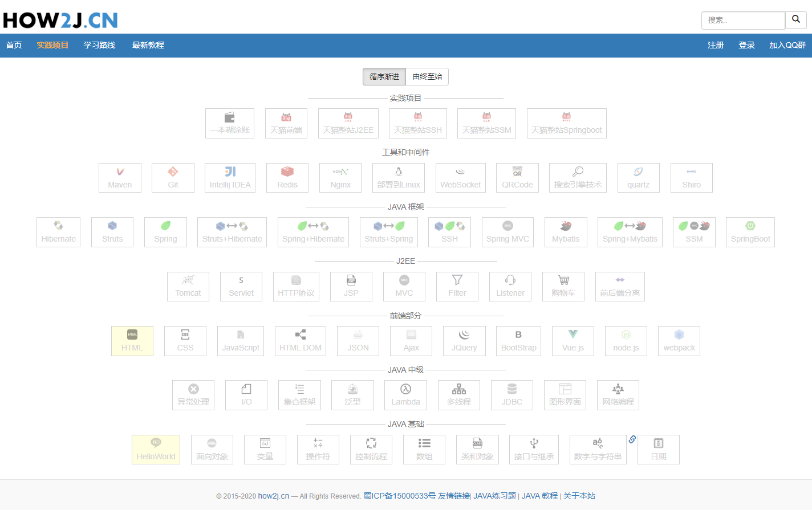Open the 天猫整站SSM project tile

pos(486,123)
